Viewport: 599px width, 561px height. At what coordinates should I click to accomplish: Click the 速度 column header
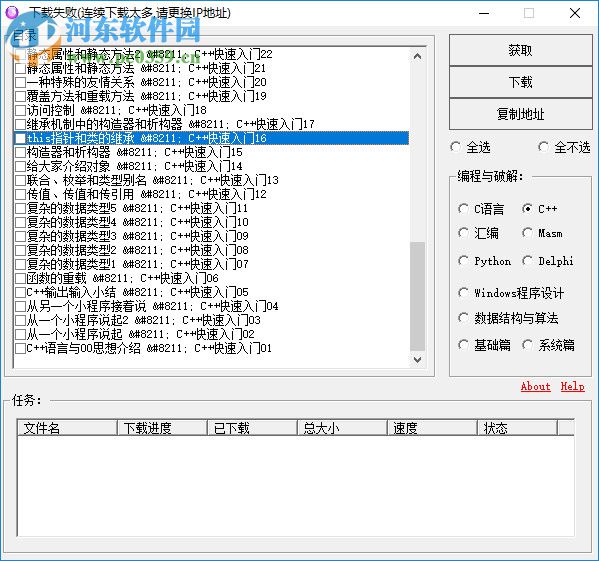[432, 428]
